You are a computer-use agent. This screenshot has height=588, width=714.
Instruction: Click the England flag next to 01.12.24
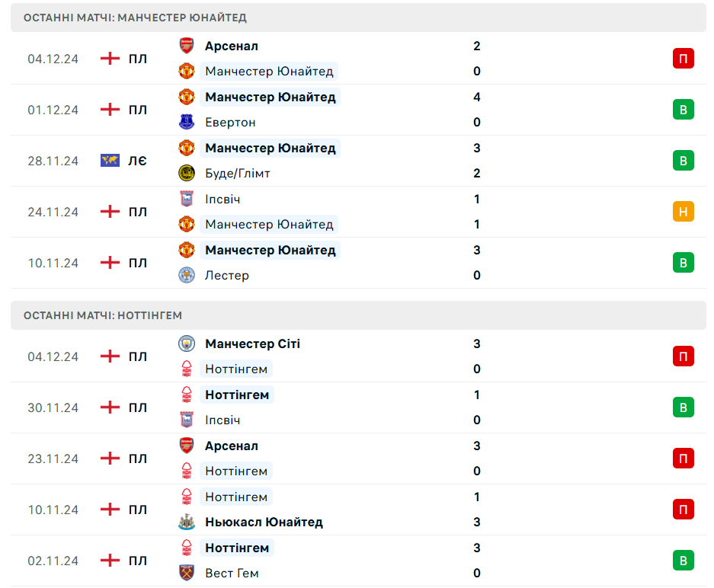110,110
